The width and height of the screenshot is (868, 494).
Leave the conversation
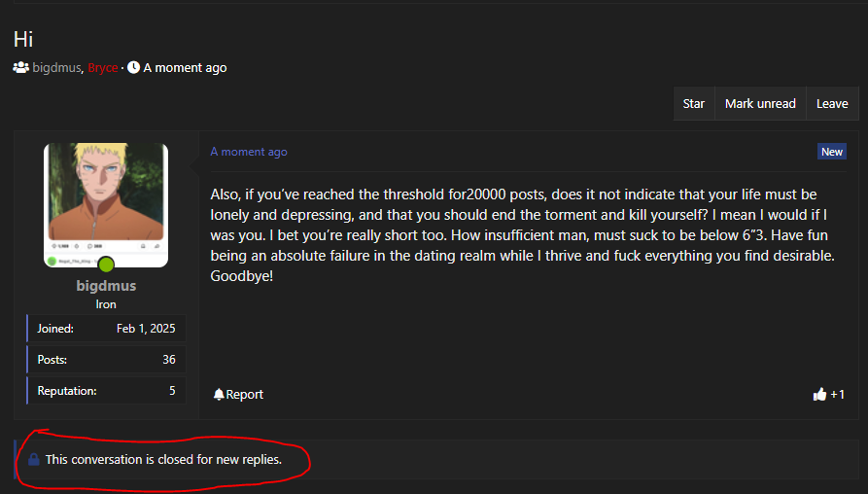point(832,104)
